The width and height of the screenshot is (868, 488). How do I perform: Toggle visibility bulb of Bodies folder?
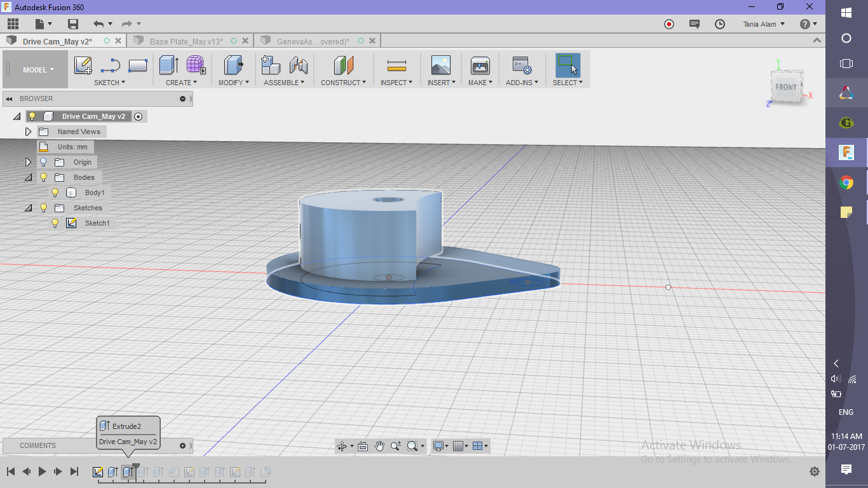point(44,177)
